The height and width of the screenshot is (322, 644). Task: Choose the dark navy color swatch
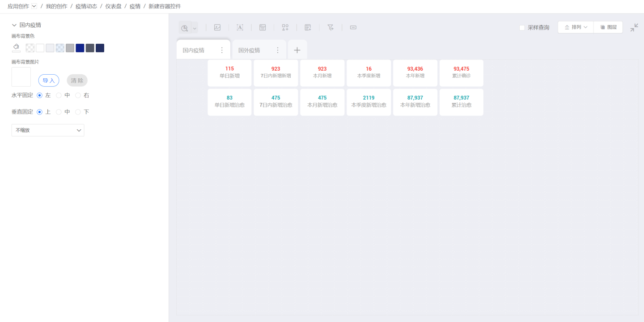click(x=100, y=48)
